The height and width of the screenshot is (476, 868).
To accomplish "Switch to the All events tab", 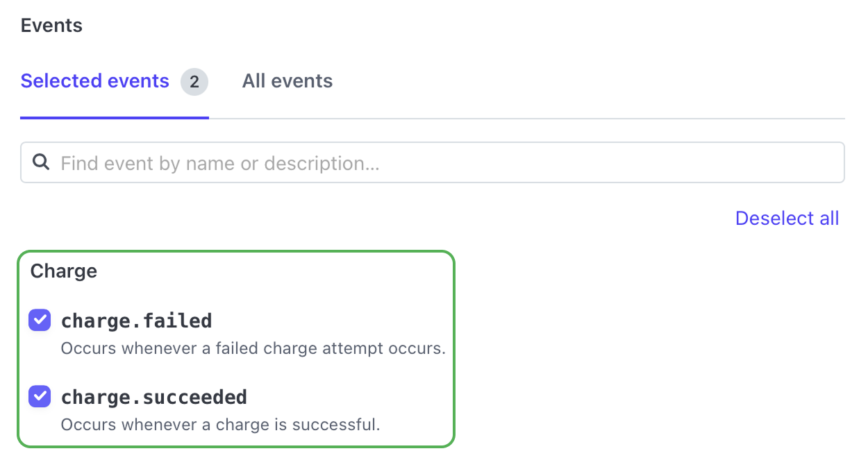I will pos(287,81).
